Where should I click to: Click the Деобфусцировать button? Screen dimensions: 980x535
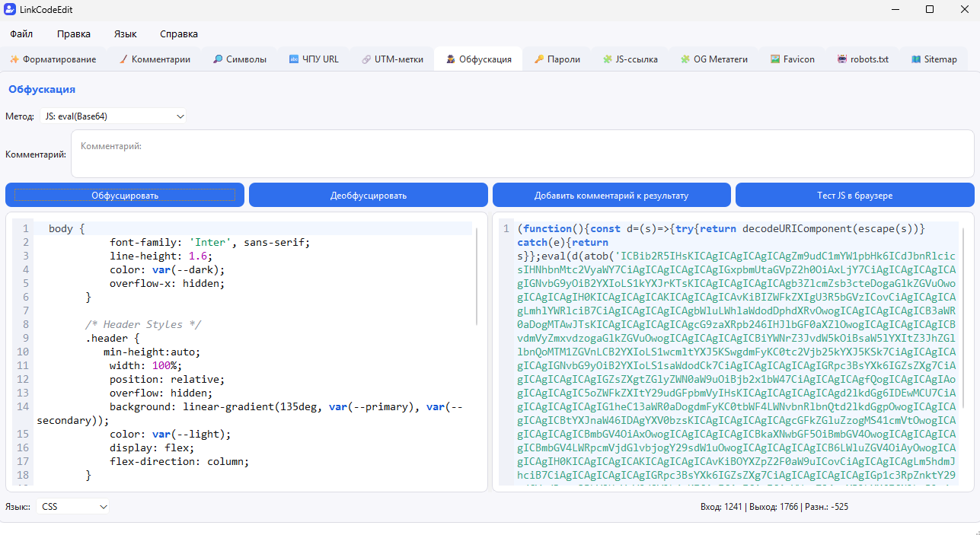point(369,196)
